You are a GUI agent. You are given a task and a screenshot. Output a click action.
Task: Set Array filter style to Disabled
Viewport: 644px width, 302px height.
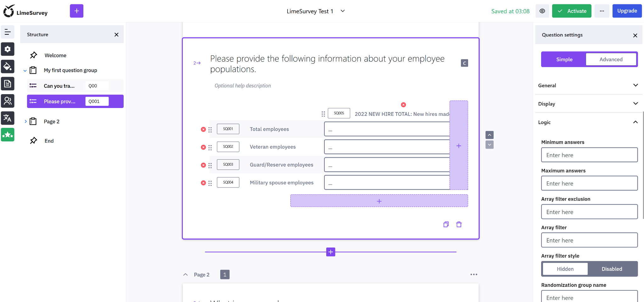pyautogui.click(x=612, y=269)
